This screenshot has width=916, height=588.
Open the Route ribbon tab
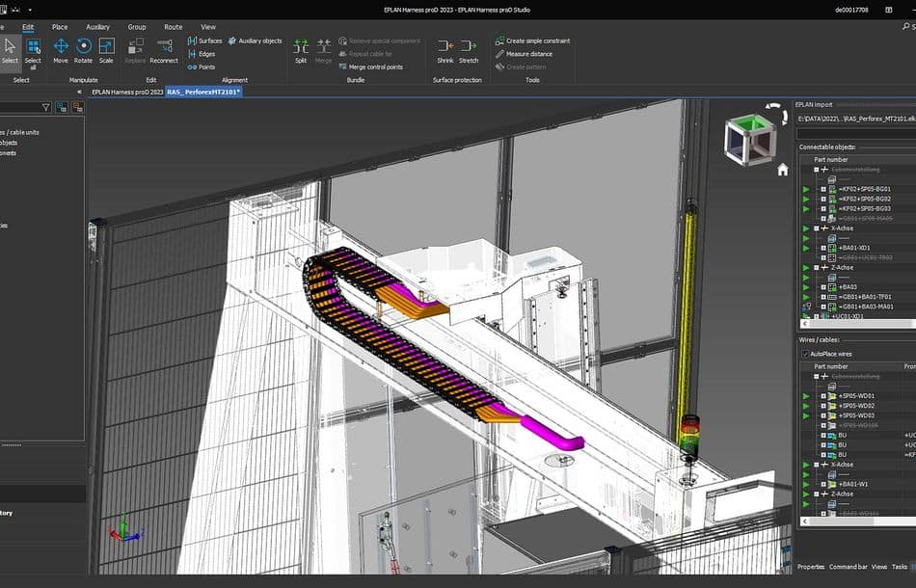point(173,27)
